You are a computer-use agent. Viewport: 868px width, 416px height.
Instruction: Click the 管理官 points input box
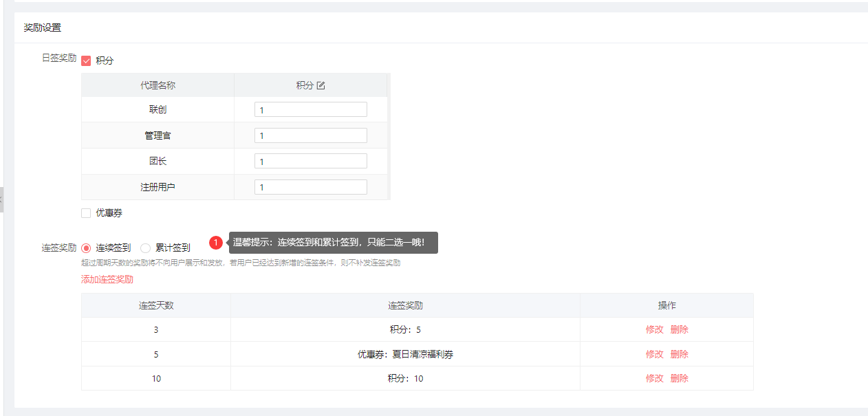click(x=310, y=135)
